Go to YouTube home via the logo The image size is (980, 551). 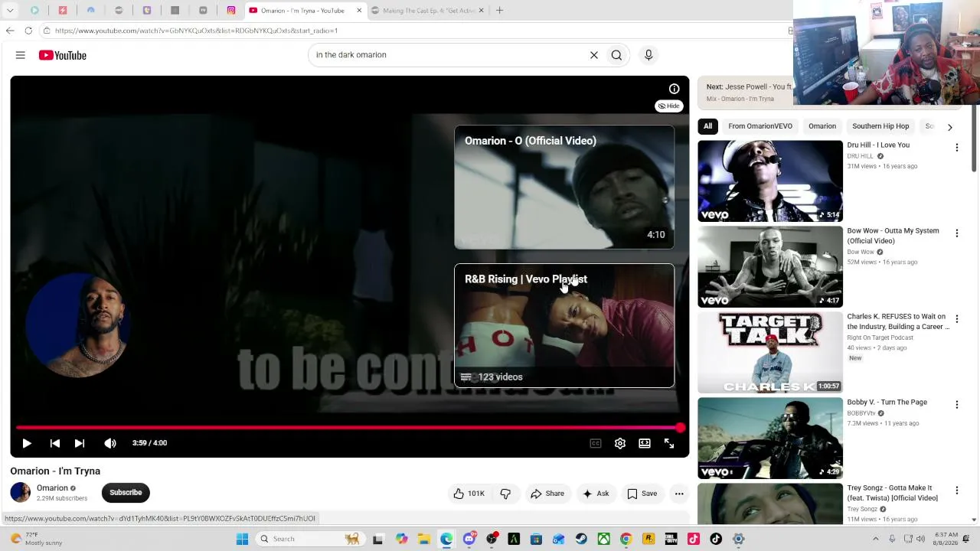click(x=63, y=55)
